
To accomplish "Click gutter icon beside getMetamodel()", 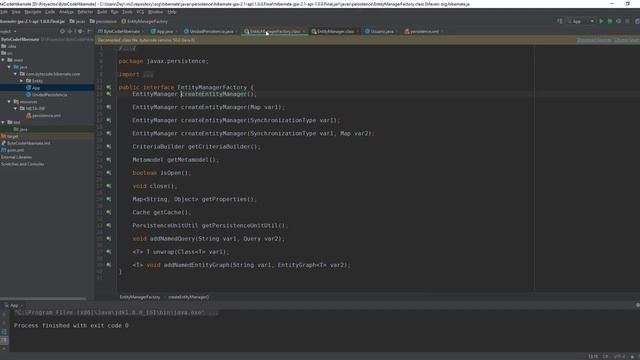I will pyautogui.click(x=109, y=160).
